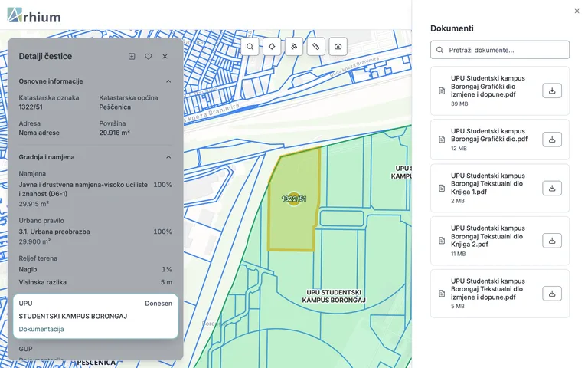Collapse the Gradnja i namjena section
The width and height of the screenshot is (588, 368).
click(x=168, y=157)
